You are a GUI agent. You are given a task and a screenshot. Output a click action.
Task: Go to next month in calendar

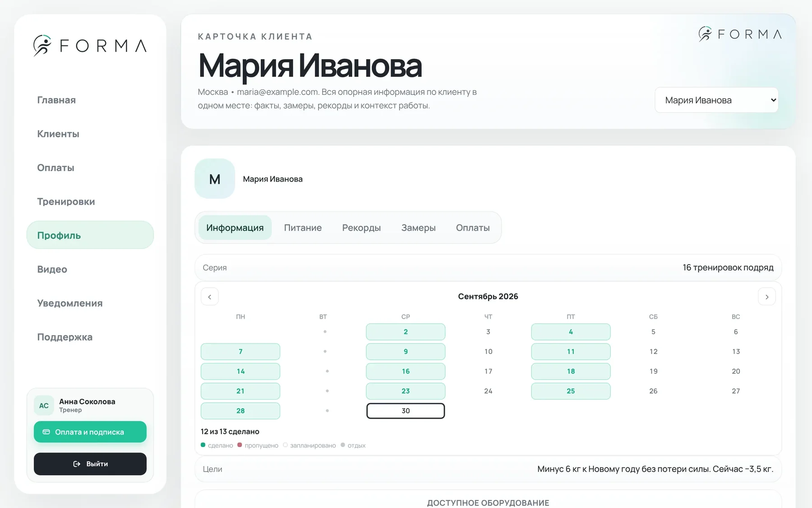point(767,297)
